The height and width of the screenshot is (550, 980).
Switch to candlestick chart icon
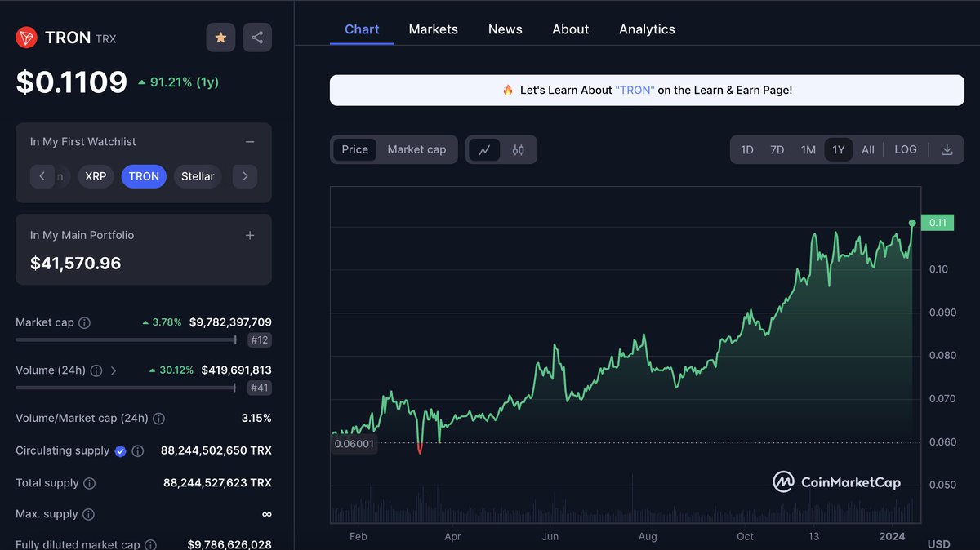pyautogui.click(x=519, y=149)
